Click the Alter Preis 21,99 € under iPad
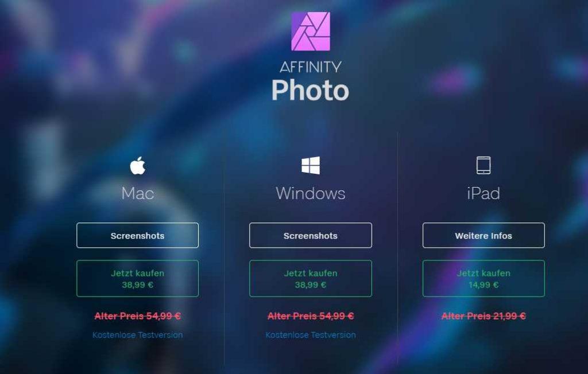Image resolution: width=588 pixels, height=374 pixels. (x=483, y=316)
